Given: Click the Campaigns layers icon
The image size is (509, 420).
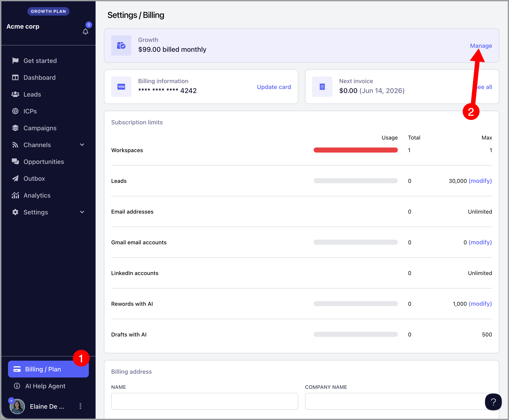Looking at the screenshot, I should (x=15, y=128).
